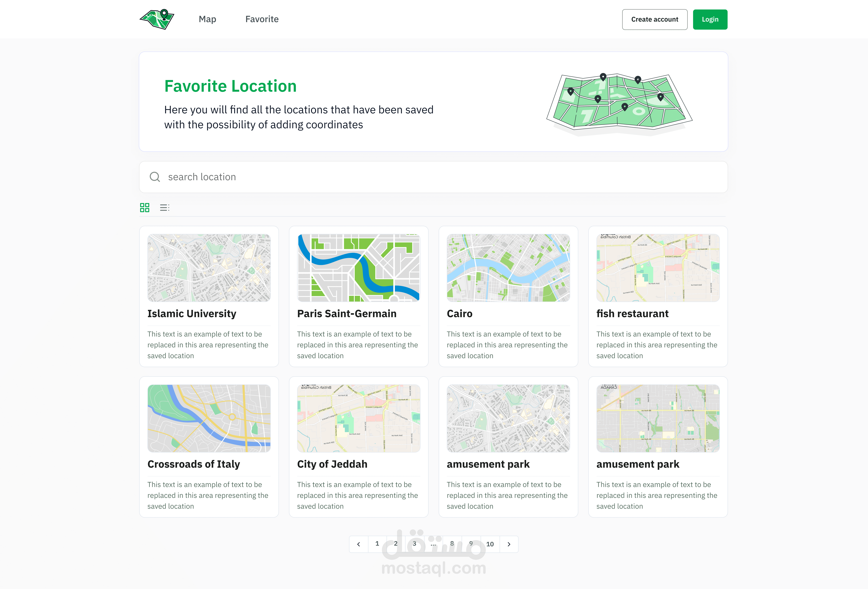Switch to list view layout
Screen dimensions: 868x589
(x=164, y=207)
